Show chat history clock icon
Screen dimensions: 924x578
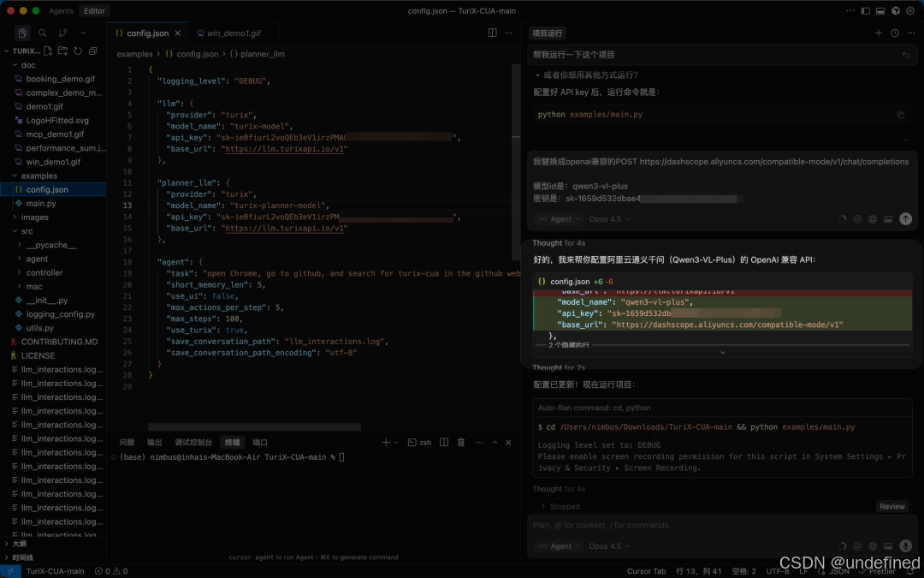[895, 33]
